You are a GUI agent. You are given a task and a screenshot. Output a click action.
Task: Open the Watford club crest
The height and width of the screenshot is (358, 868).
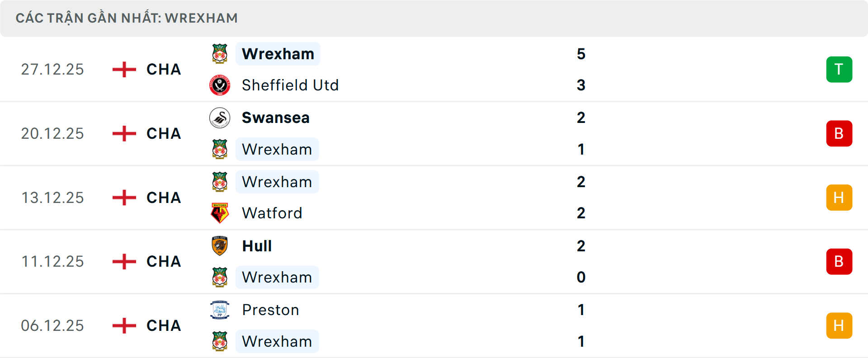pos(220,213)
